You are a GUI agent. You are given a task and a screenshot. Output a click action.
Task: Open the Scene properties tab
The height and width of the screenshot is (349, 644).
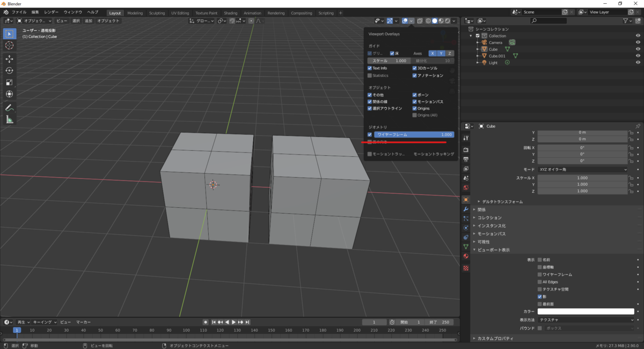(466, 178)
